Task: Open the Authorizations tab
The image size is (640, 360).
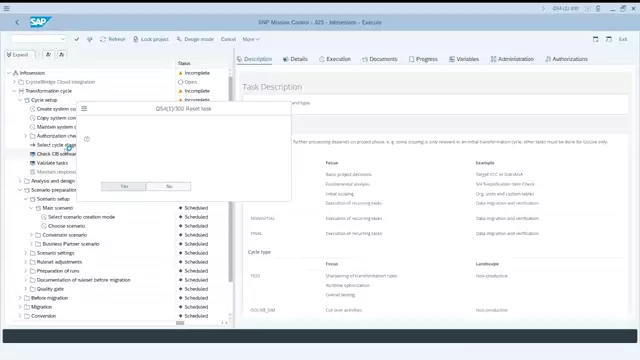Action: point(567,59)
